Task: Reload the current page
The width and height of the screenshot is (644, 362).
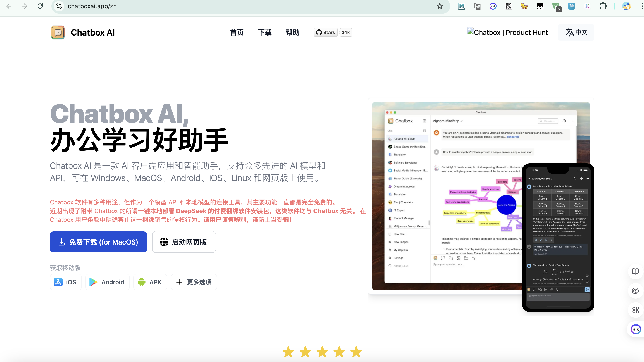Action: (x=40, y=6)
